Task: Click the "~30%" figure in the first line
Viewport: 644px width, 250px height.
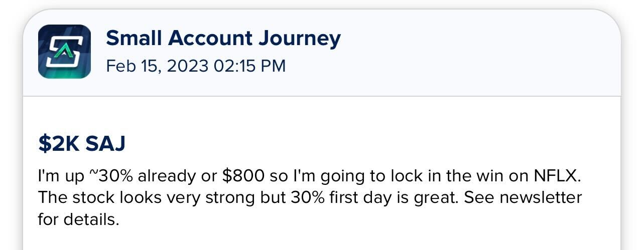Action: point(111,176)
